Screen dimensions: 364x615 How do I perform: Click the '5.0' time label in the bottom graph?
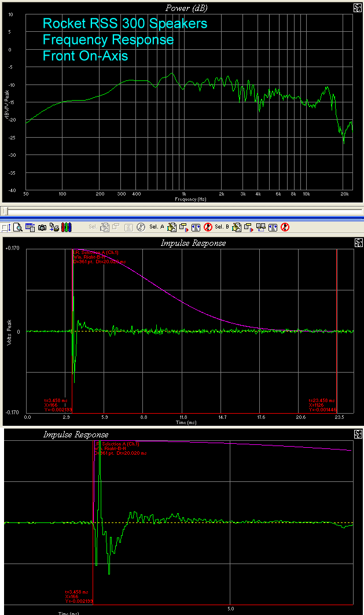click(x=231, y=609)
